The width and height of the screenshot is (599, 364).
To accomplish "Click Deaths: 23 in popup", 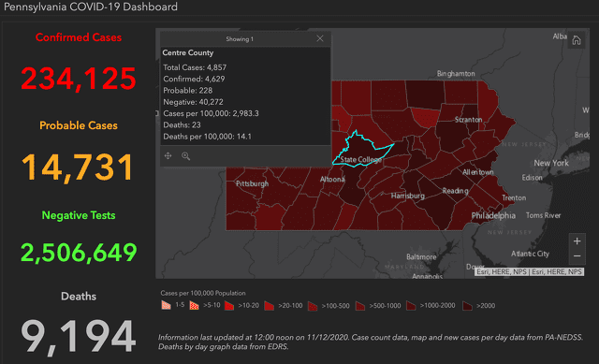I will tap(182, 124).
